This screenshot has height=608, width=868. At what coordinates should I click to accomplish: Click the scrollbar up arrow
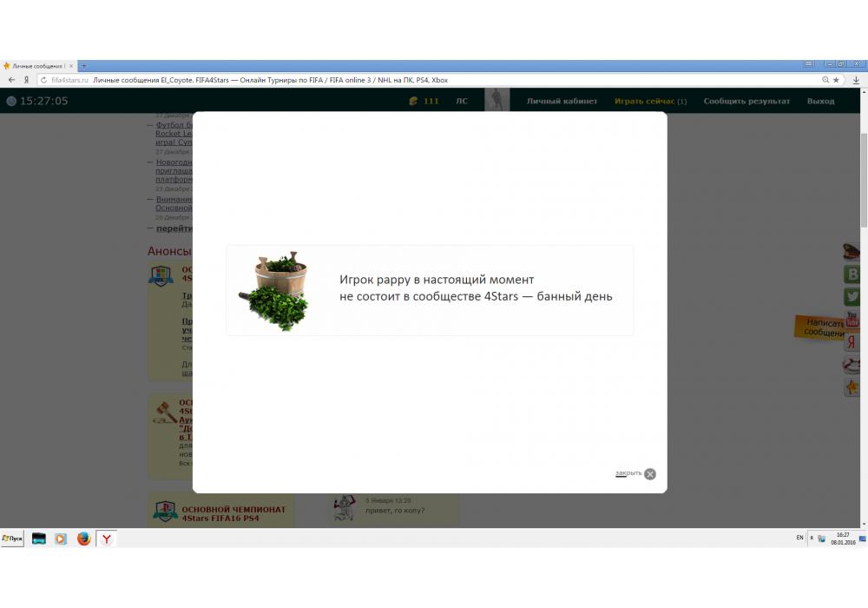pyautogui.click(x=864, y=92)
